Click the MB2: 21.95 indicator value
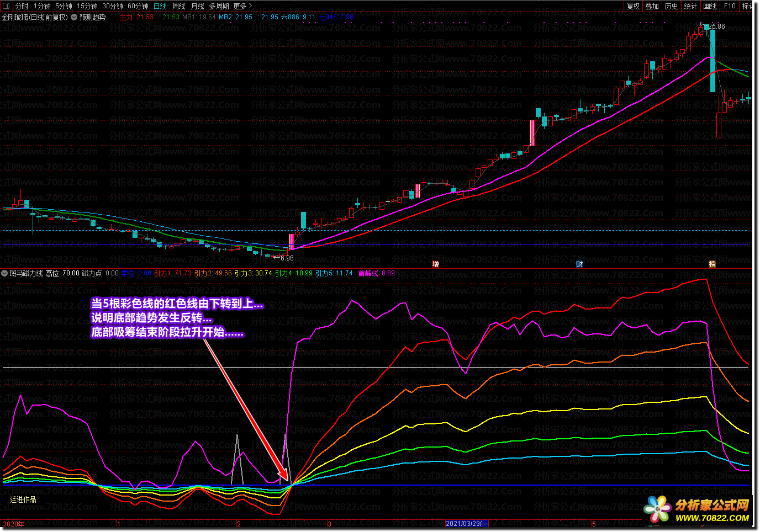The height and width of the screenshot is (532, 760). click(x=235, y=17)
